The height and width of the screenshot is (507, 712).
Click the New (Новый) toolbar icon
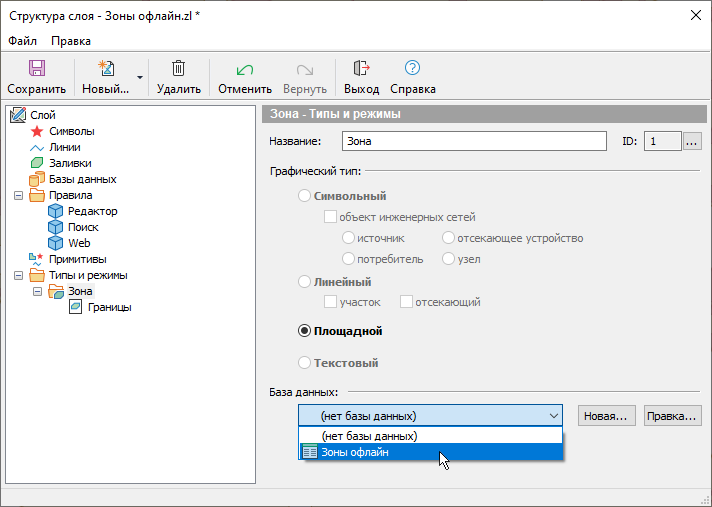(x=106, y=69)
